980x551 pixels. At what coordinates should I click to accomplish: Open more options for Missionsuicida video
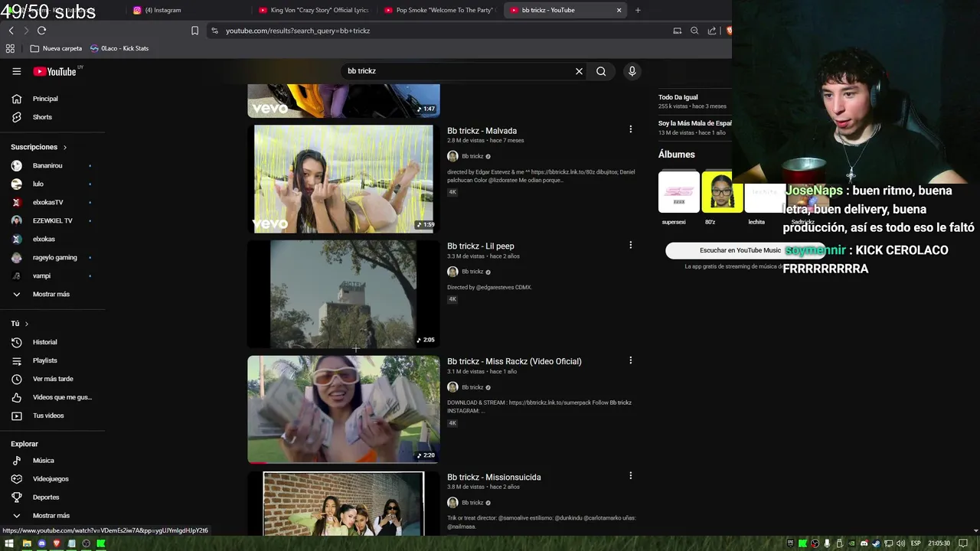[x=630, y=476]
